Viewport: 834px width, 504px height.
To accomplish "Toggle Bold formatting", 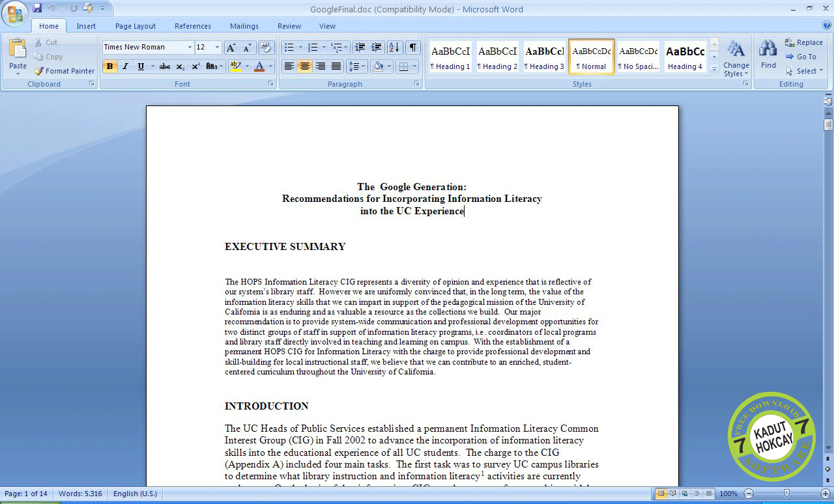I will [x=110, y=66].
